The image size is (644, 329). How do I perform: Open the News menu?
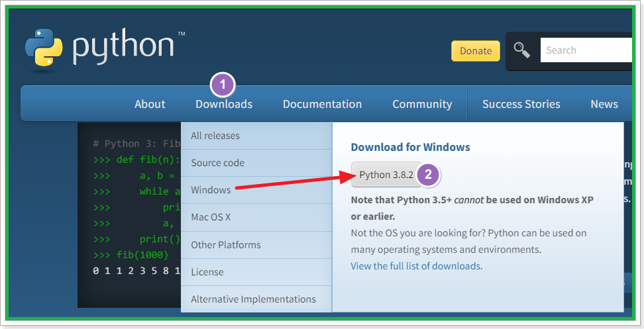pos(604,104)
